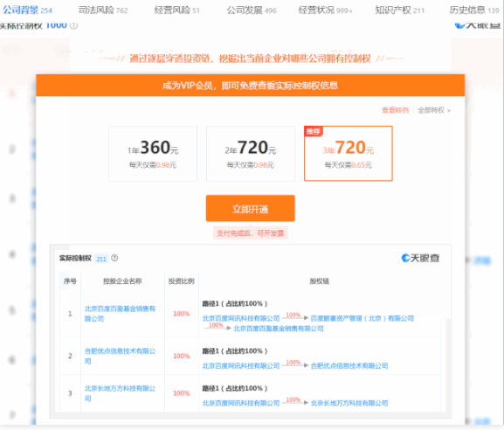
Task: Click the 推荐 badge on 3年 plan
Action: [x=314, y=131]
